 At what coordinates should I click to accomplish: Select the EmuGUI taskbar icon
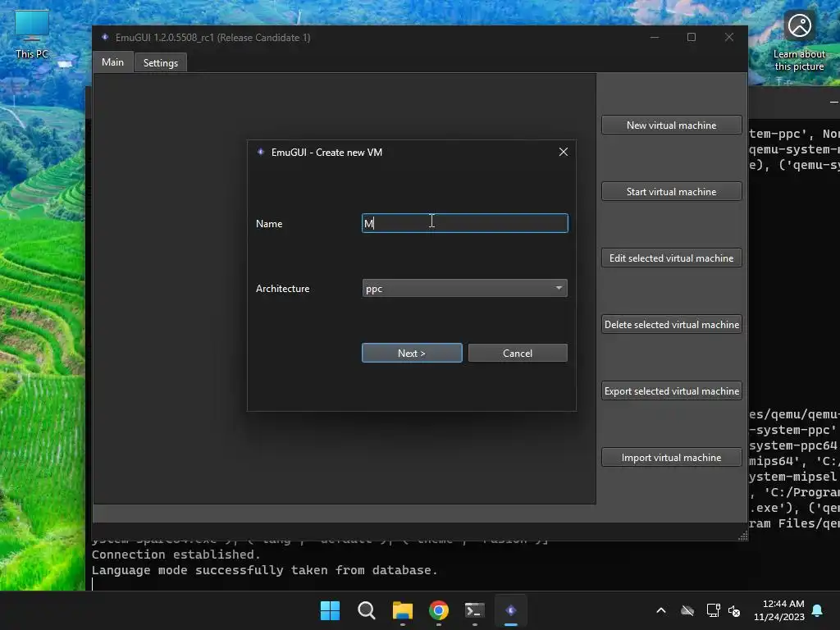pyautogui.click(x=511, y=610)
